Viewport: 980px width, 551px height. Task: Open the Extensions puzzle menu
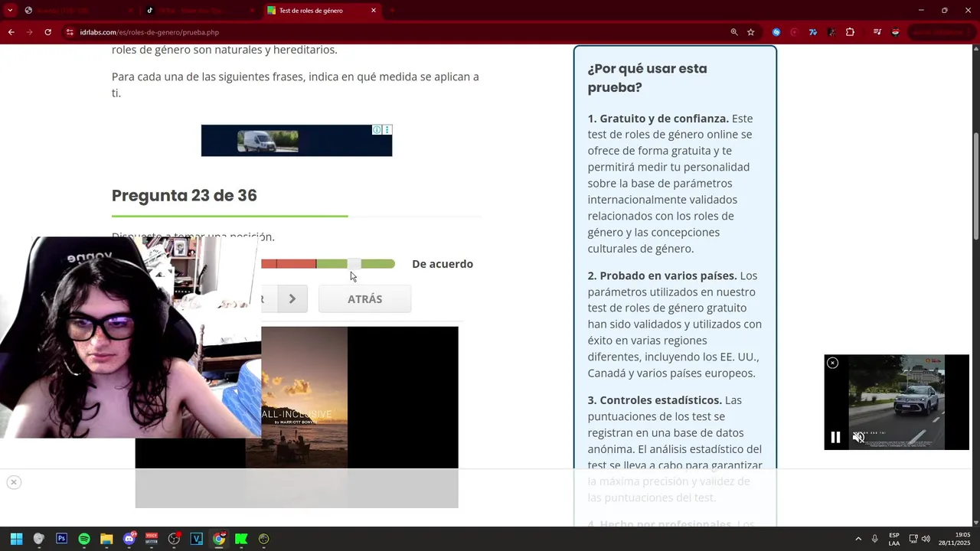point(850,32)
